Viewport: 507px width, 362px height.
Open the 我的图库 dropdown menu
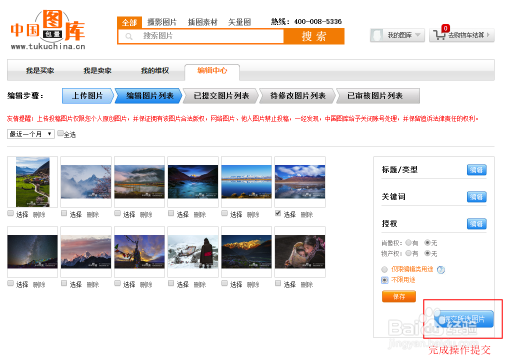coord(397,35)
